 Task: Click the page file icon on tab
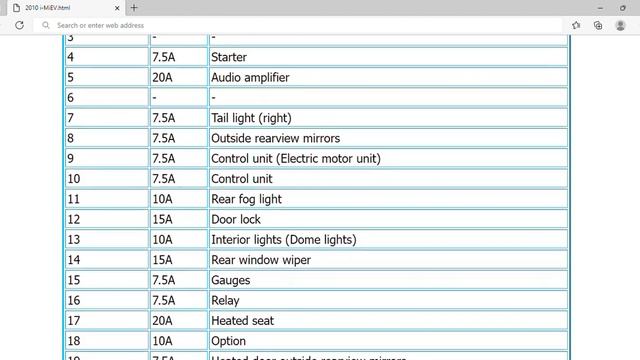16,8
